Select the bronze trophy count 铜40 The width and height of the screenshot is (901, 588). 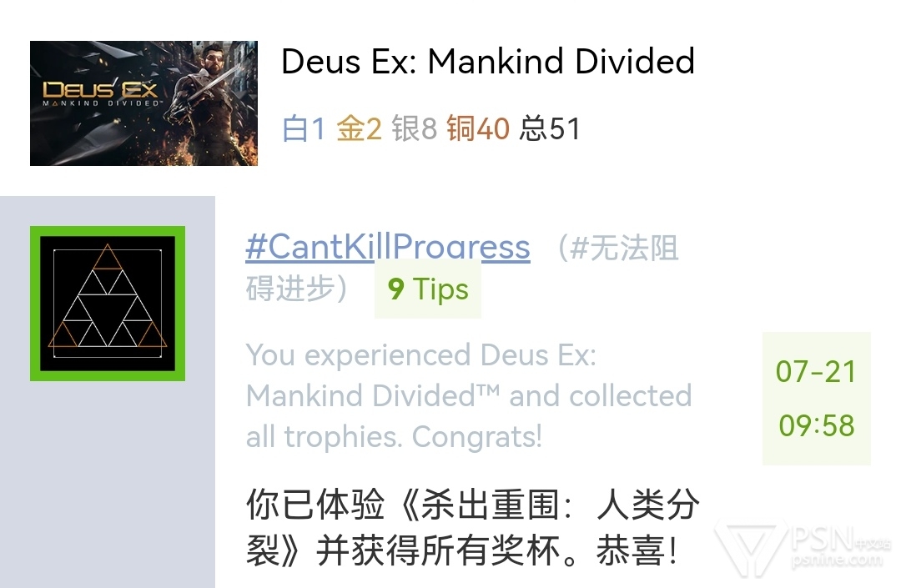click(x=478, y=128)
